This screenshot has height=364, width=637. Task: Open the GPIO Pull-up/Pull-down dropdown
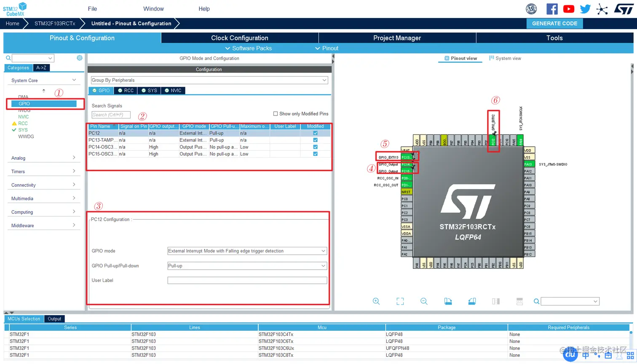point(247,266)
